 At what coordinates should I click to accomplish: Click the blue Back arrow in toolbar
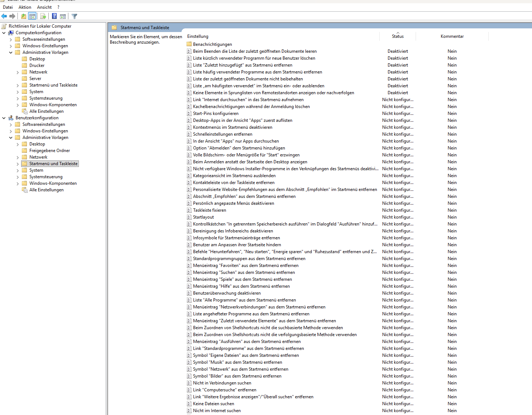(x=4, y=16)
